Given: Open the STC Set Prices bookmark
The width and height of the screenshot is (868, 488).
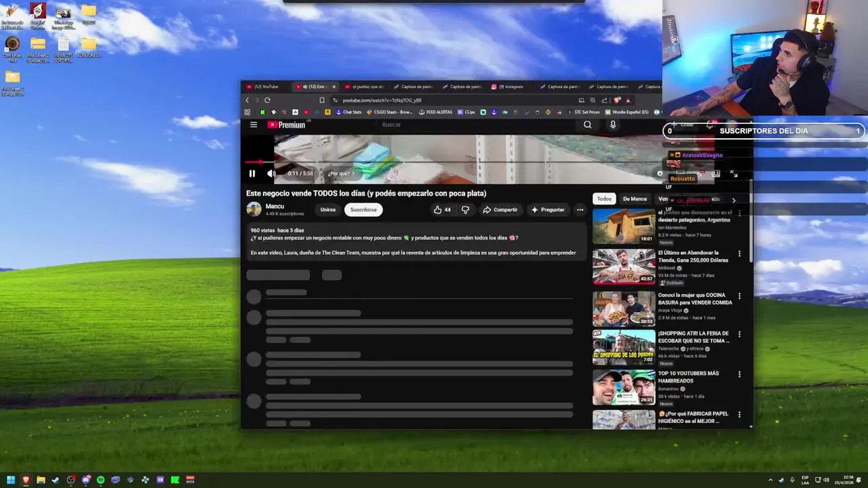Looking at the screenshot, I should [584, 112].
